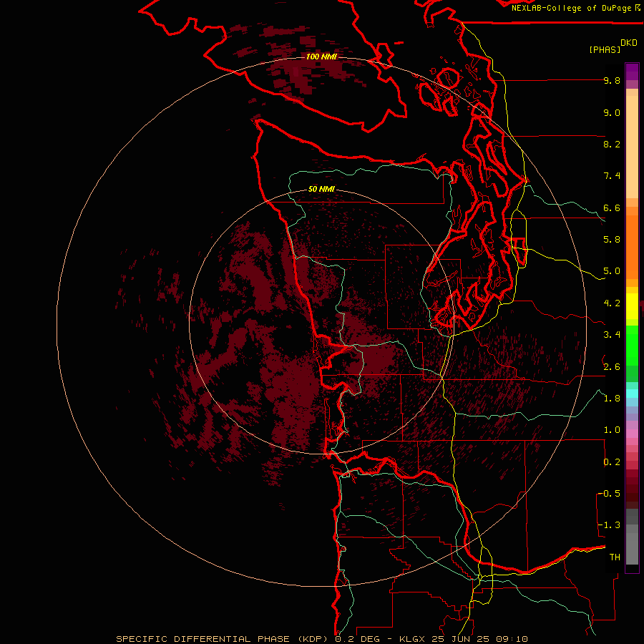644x644 pixels.
Task: Select the 4.2 value on the color scale
Action: point(612,303)
